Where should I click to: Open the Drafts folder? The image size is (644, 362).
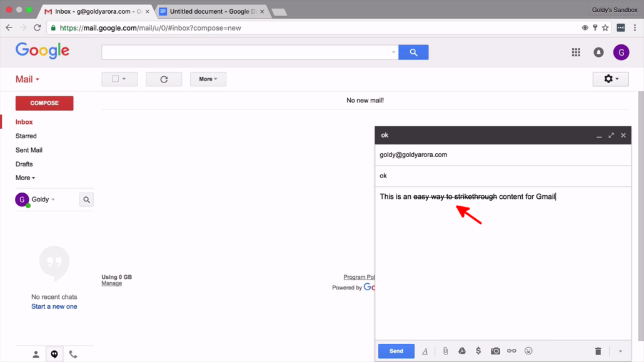click(24, 164)
